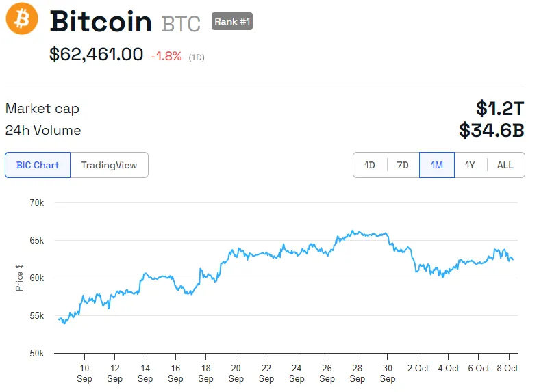Screen dimensions: 552x392
Task: Click the $62,461.00 price value
Action: tap(96, 55)
